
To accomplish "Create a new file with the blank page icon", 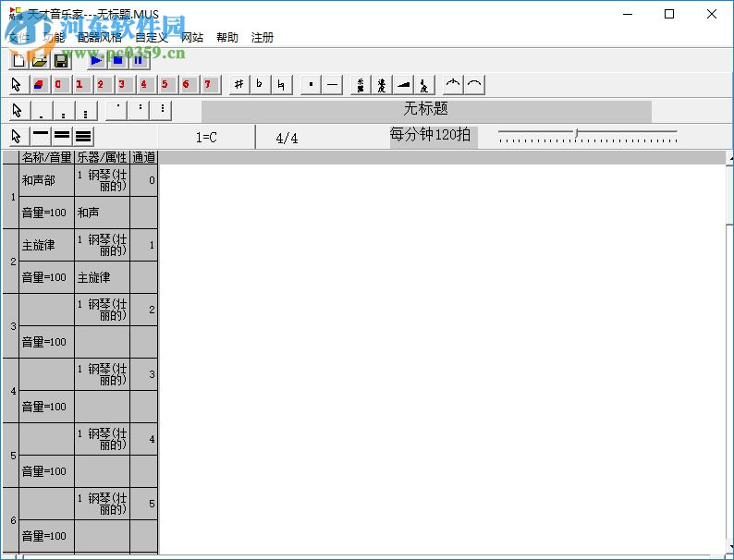I will pyautogui.click(x=18, y=60).
